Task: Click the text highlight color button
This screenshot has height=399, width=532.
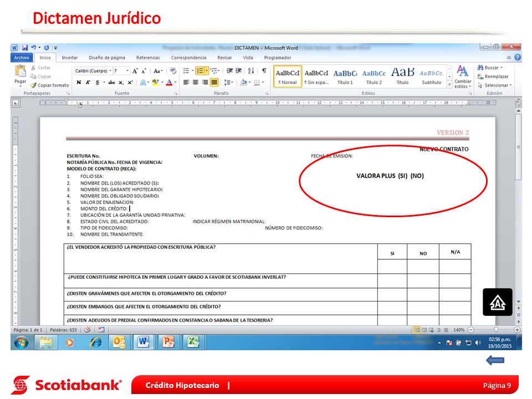Action: coord(155,82)
